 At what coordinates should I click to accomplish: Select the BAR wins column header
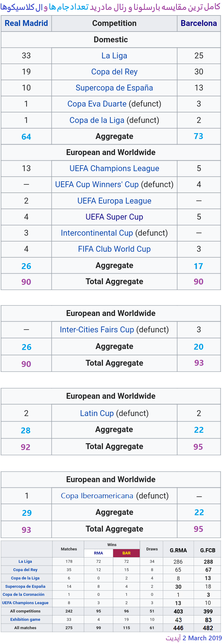[x=126, y=553]
